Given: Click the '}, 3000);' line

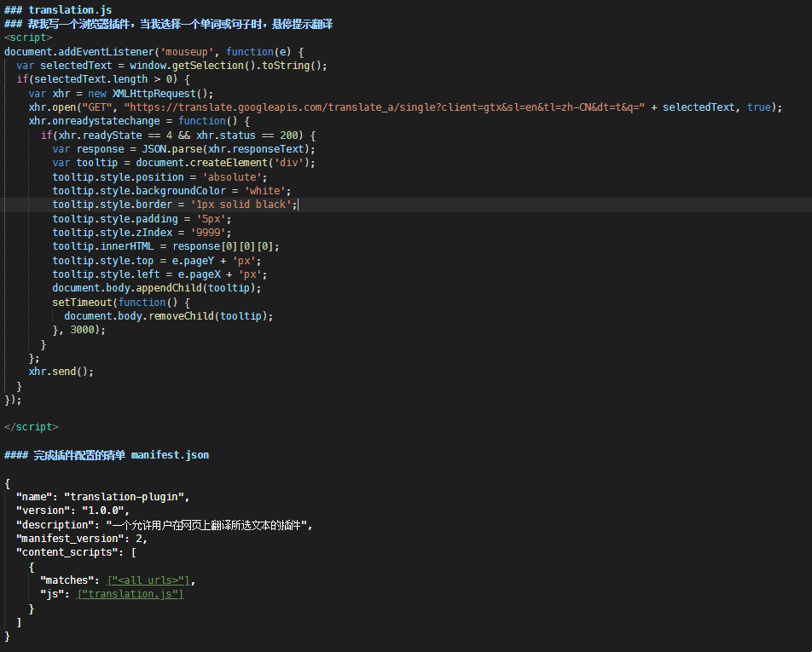Looking at the screenshot, I should tap(78, 330).
